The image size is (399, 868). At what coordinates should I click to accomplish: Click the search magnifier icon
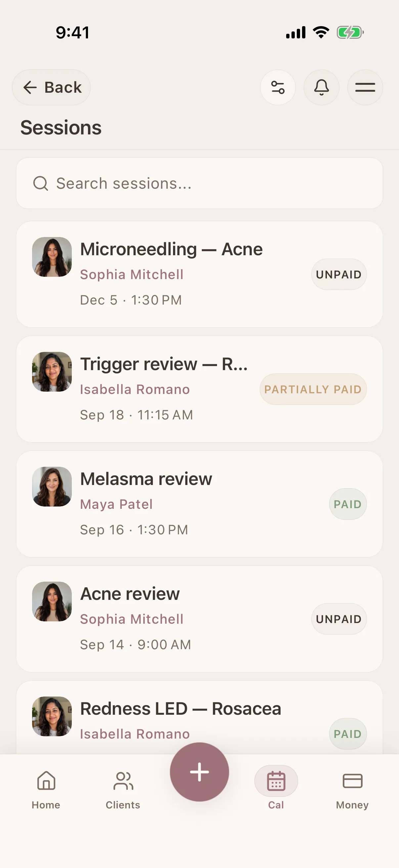point(41,183)
